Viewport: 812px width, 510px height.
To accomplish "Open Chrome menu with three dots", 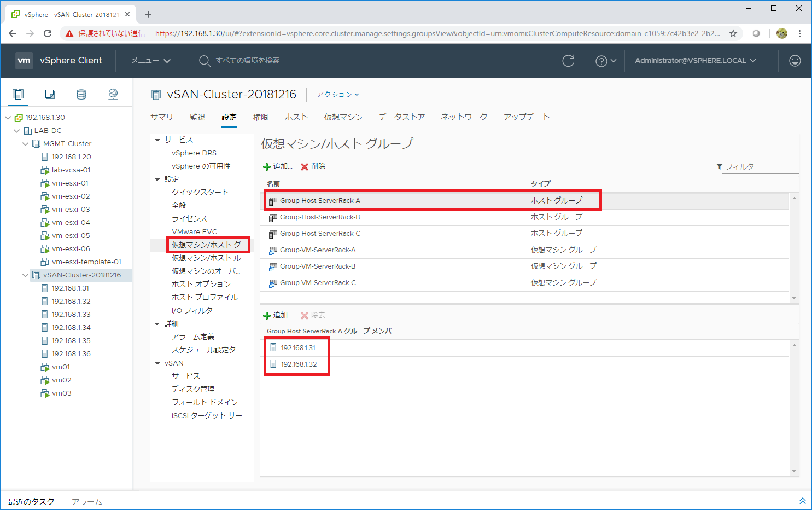I will [799, 33].
